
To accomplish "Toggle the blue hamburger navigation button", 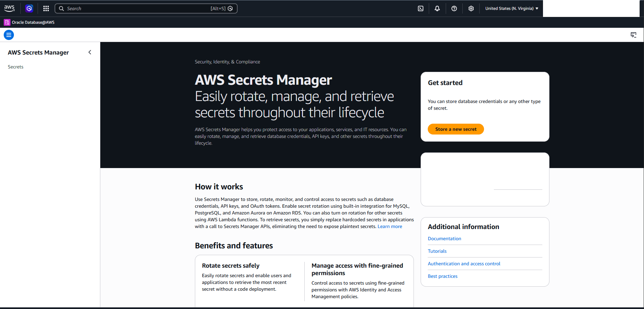I will (9, 35).
